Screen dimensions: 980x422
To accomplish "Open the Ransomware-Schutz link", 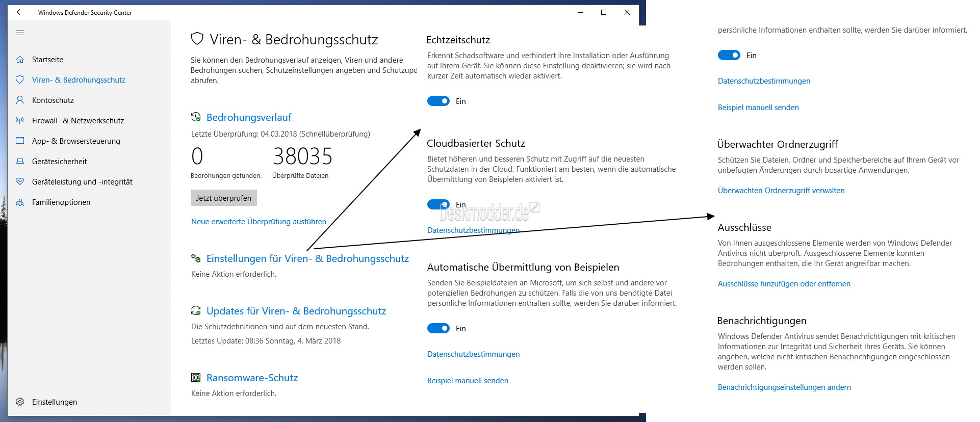I will 252,378.
